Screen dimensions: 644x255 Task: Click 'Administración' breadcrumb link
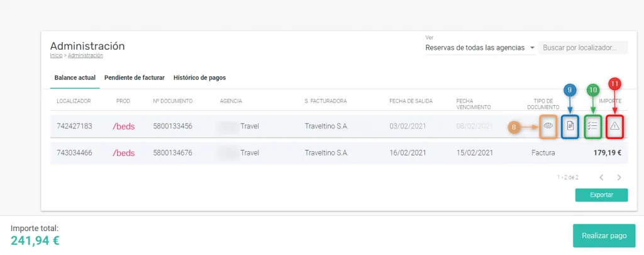click(85, 55)
